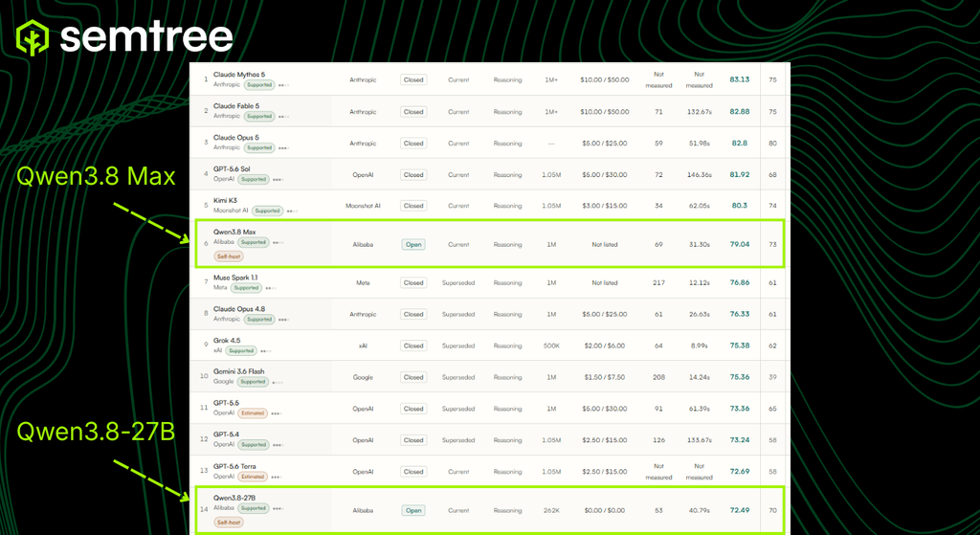The image size is (980, 535).
Task: Select the price $0.00 / $0.00
Action: 605,511
